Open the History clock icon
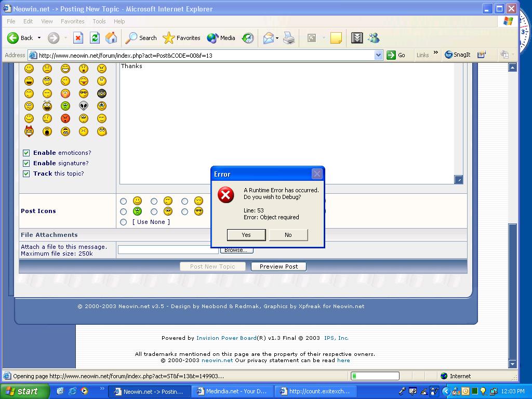The width and height of the screenshot is (532, 399). click(x=248, y=38)
